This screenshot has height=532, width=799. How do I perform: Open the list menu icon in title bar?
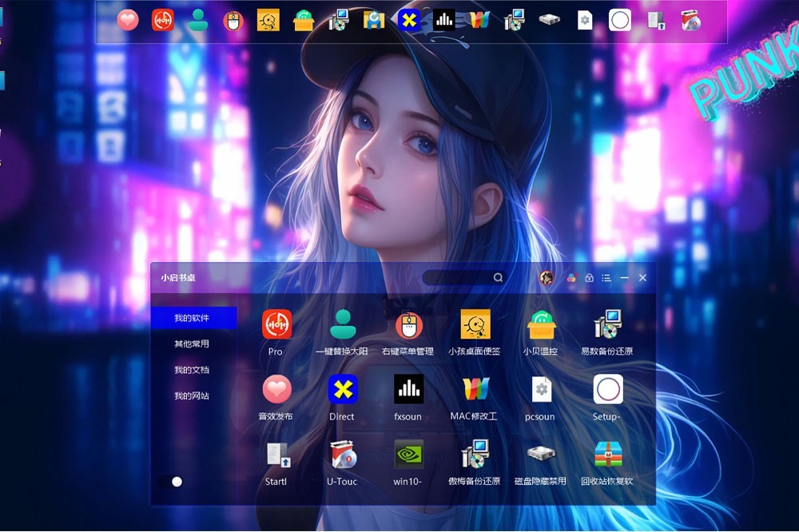pyautogui.click(x=606, y=278)
